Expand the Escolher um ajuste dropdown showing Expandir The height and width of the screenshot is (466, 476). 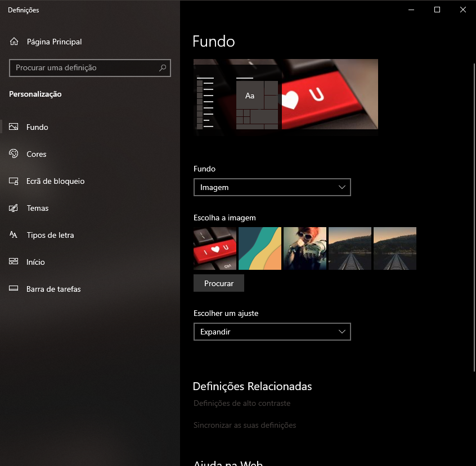coord(272,332)
